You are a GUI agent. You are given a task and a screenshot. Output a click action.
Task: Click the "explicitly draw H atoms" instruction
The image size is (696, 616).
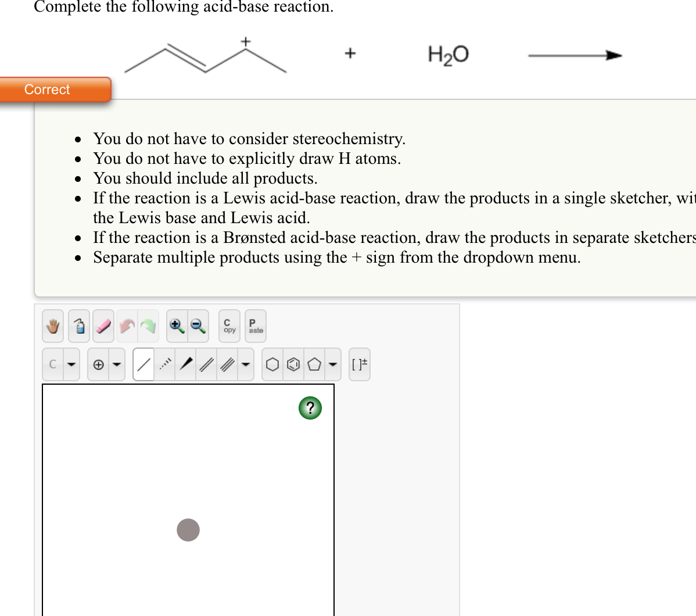[x=247, y=159]
